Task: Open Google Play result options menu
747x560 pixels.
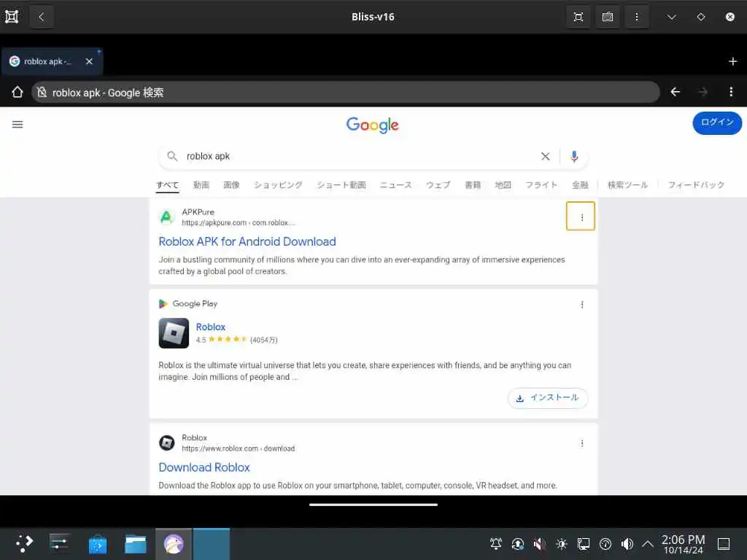Action: [x=581, y=305]
